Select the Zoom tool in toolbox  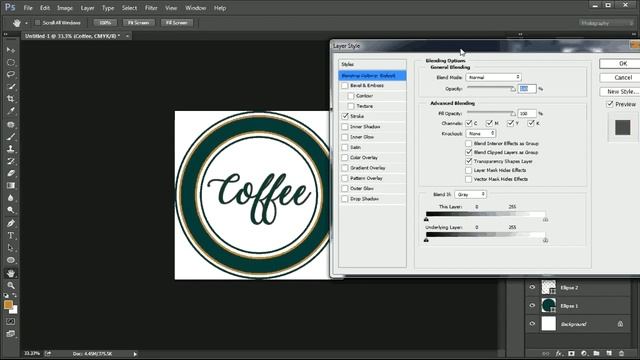tap(11, 285)
